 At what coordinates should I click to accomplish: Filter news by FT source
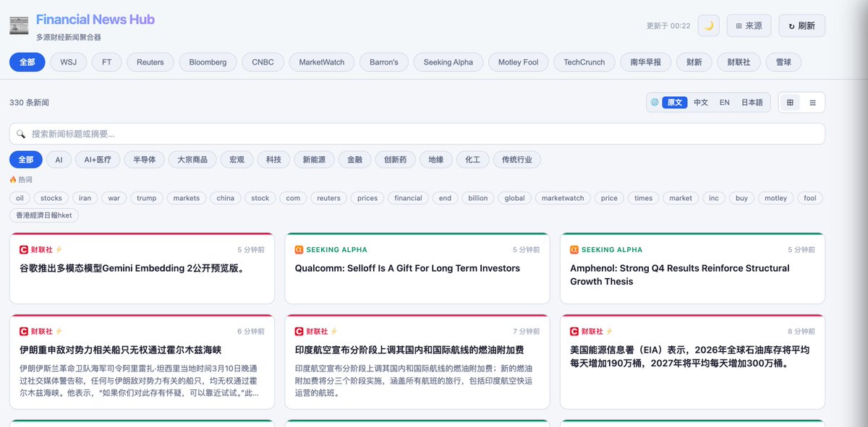(x=107, y=62)
